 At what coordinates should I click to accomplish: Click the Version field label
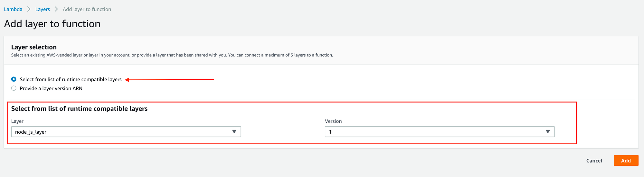point(333,121)
